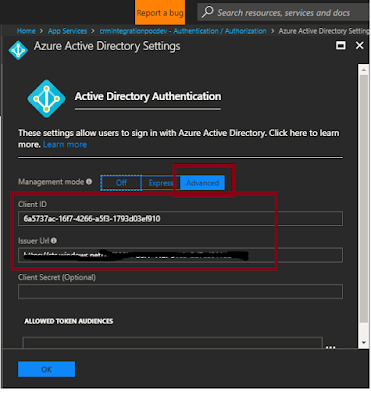Image resolution: width=371 pixels, height=400 pixels.
Task: Open App Services breadcrumb link
Action: tap(67, 31)
